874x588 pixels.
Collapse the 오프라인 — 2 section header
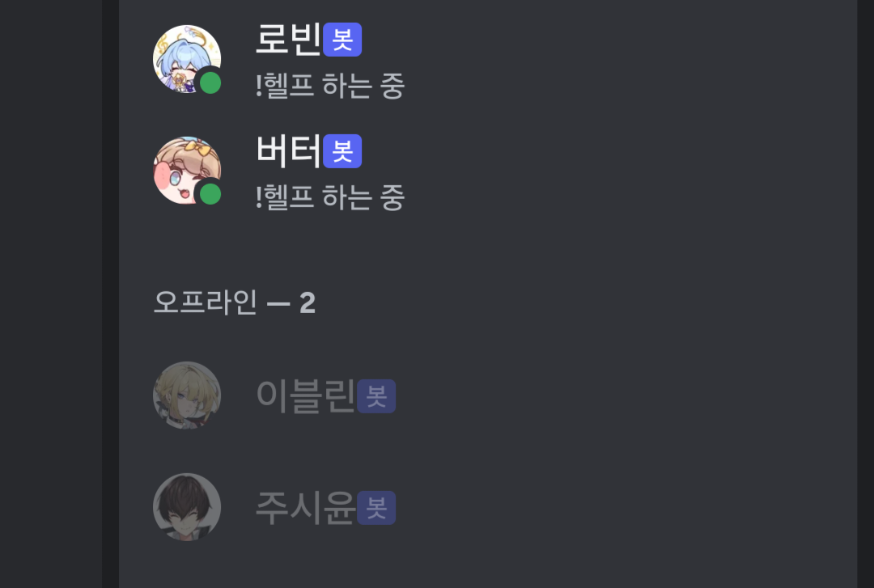pos(234,302)
